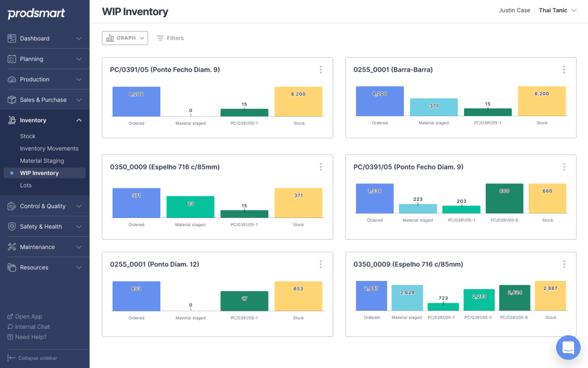Open the Sales & Purchase section
The image size is (588, 368).
click(43, 100)
